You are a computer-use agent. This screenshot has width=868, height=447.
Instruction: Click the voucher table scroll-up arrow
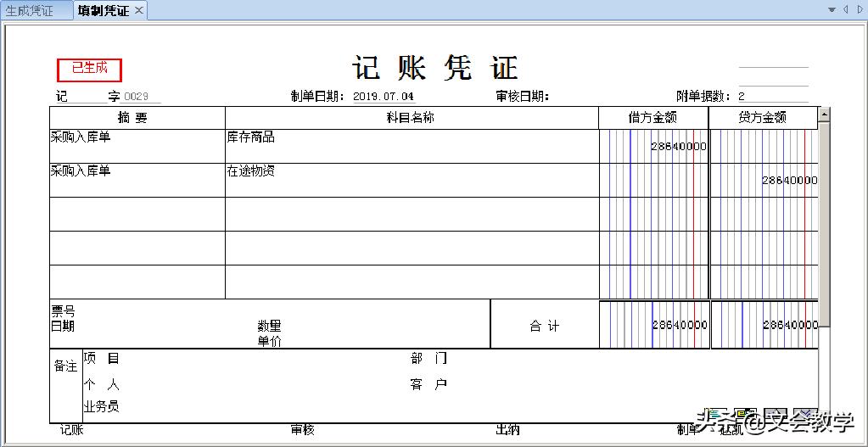point(824,114)
